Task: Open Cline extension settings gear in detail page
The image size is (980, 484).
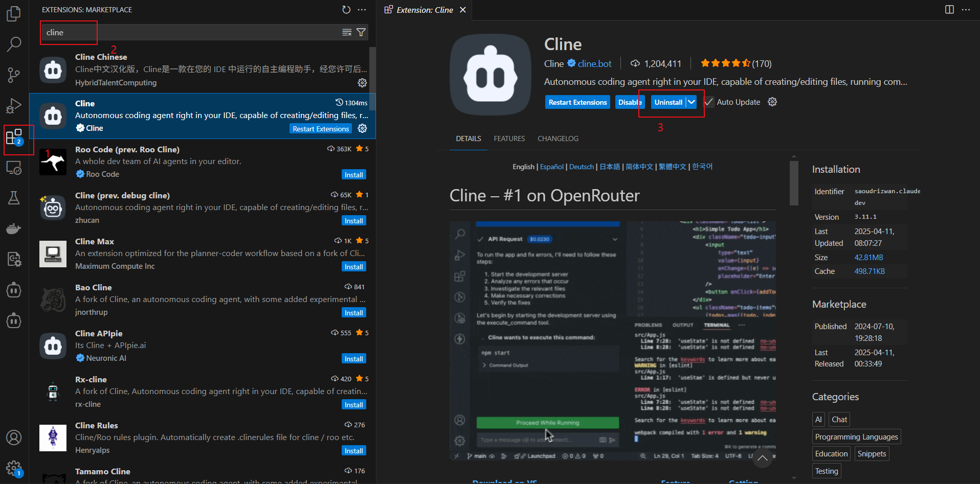Action: click(x=772, y=102)
